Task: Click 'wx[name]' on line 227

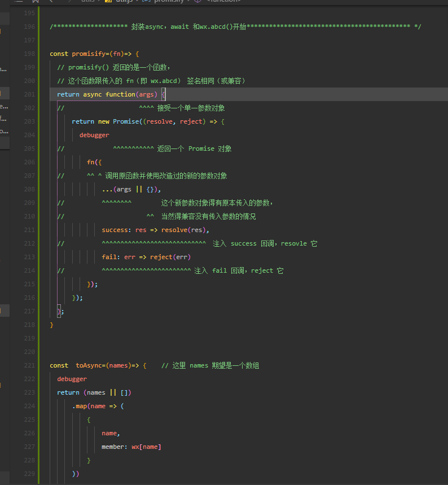Action: pos(146,447)
